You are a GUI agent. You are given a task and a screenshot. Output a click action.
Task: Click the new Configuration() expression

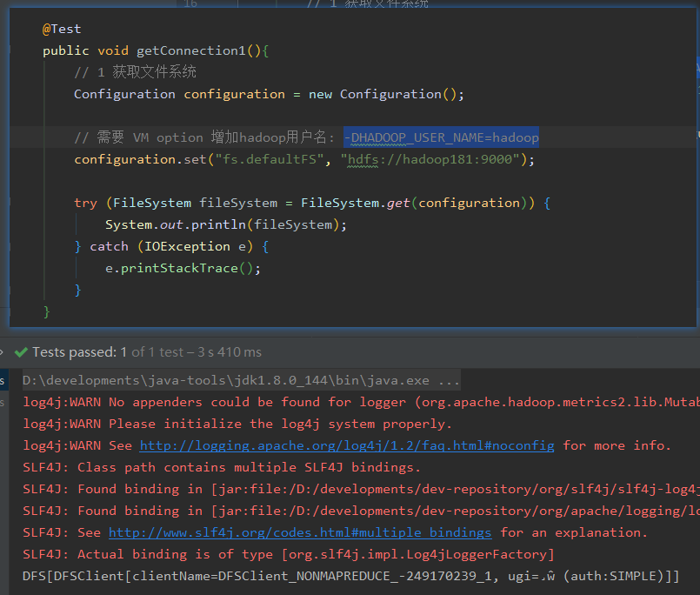(x=386, y=94)
